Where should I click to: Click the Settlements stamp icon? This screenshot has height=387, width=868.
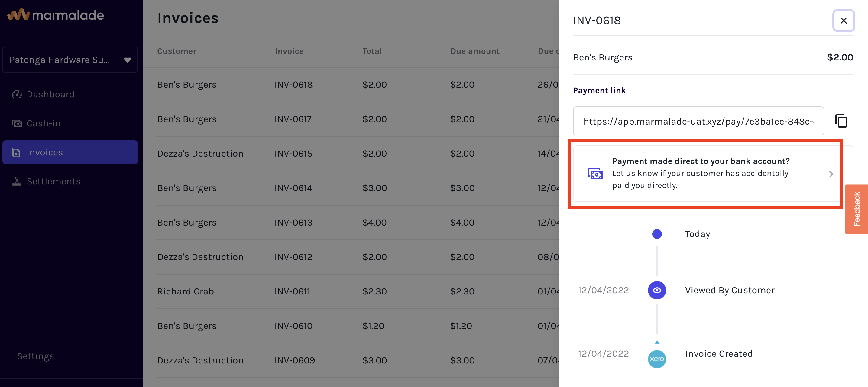pyautogui.click(x=17, y=181)
